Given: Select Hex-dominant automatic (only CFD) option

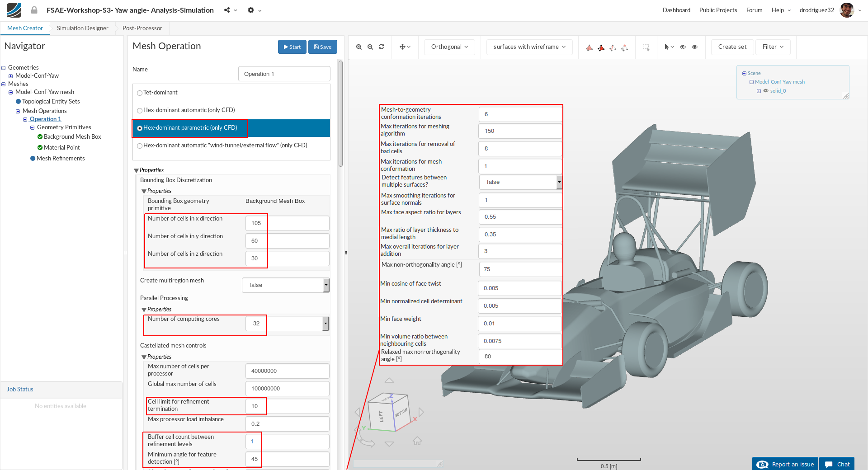Looking at the screenshot, I should [x=140, y=111].
